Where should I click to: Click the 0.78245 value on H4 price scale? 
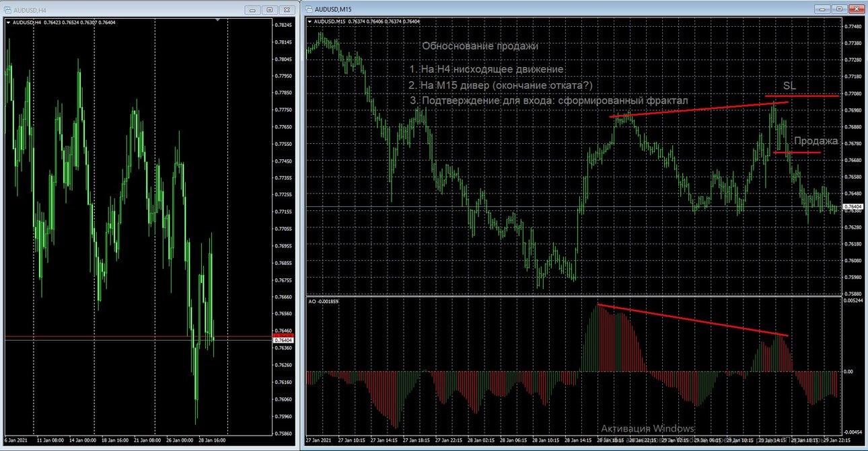[284, 25]
